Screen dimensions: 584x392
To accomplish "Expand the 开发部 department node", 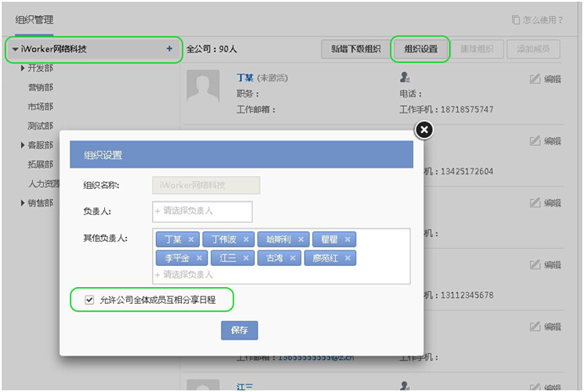I will (x=23, y=68).
